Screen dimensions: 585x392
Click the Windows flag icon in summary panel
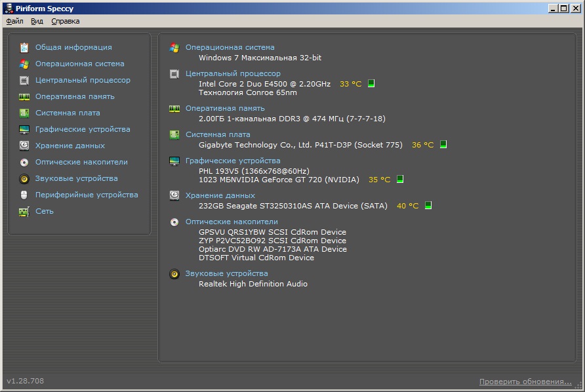pyautogui.click(x=174, y=47)
